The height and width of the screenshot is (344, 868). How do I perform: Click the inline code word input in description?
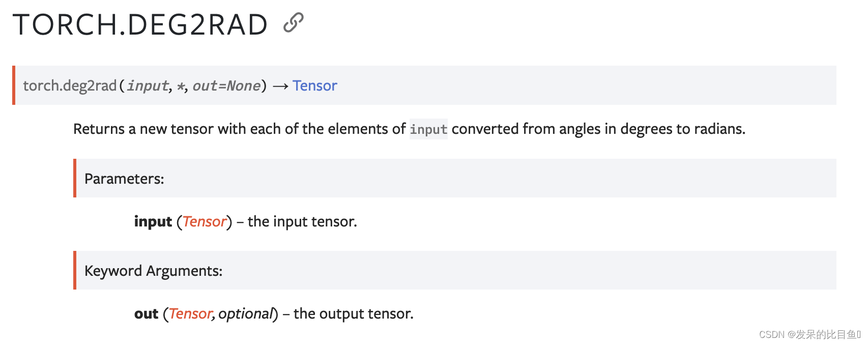point(428,129)
